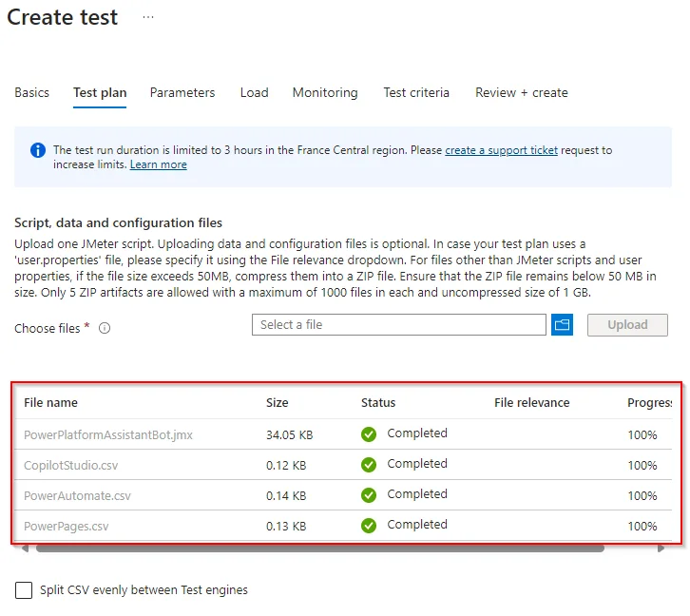
Task: Open the Monitoring tab
Action: point(325,93)
